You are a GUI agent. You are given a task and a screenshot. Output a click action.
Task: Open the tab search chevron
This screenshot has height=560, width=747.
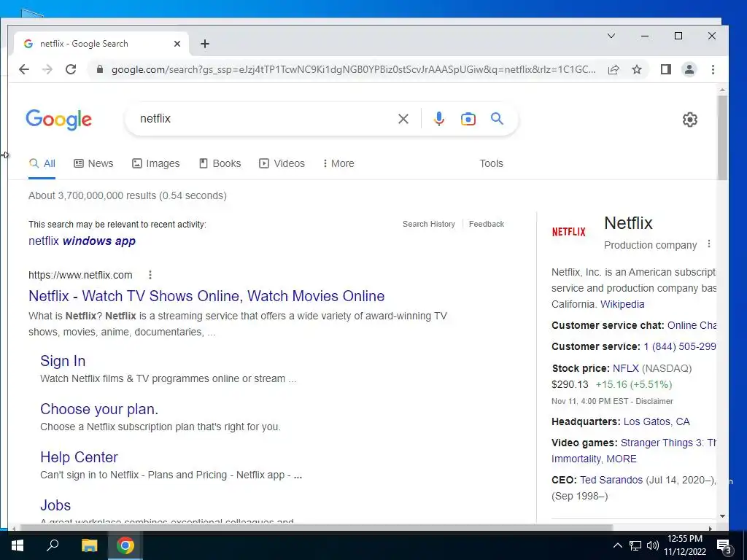click(611, 36)
